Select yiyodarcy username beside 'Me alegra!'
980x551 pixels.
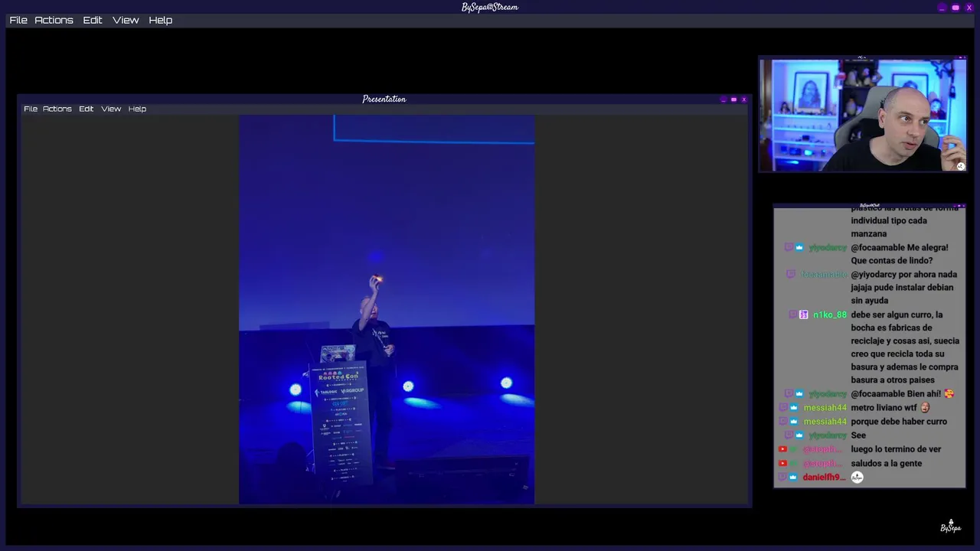828,247
